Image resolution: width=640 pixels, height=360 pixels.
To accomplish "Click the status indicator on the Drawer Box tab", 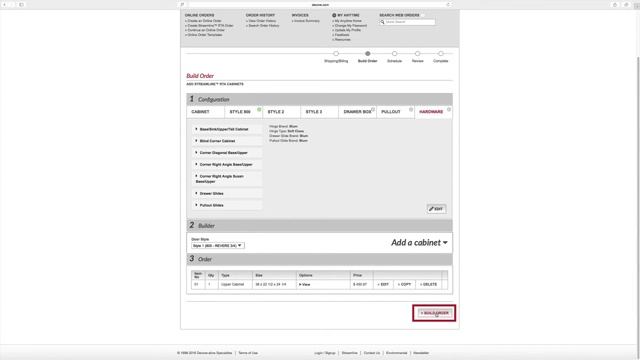I will (373, 109).
